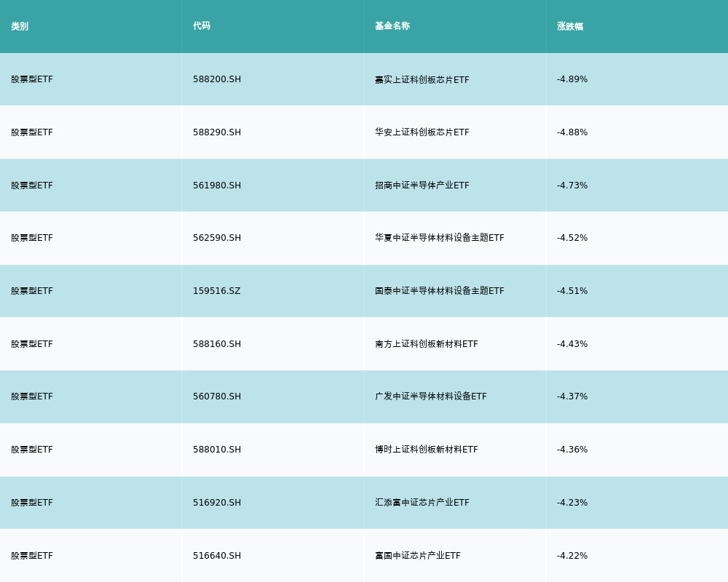Click the -4.22% change value

coord(572,556)
